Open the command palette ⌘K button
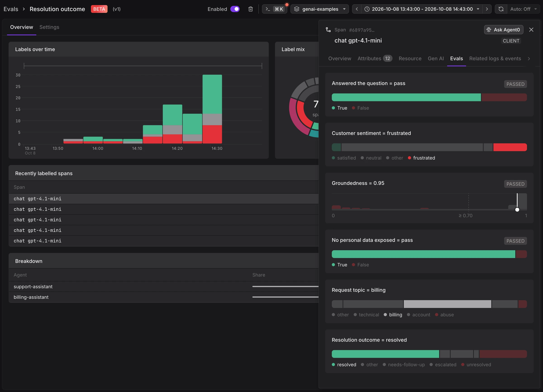The width and height of the screenshot is (543, 392). [x=274, y=9]
